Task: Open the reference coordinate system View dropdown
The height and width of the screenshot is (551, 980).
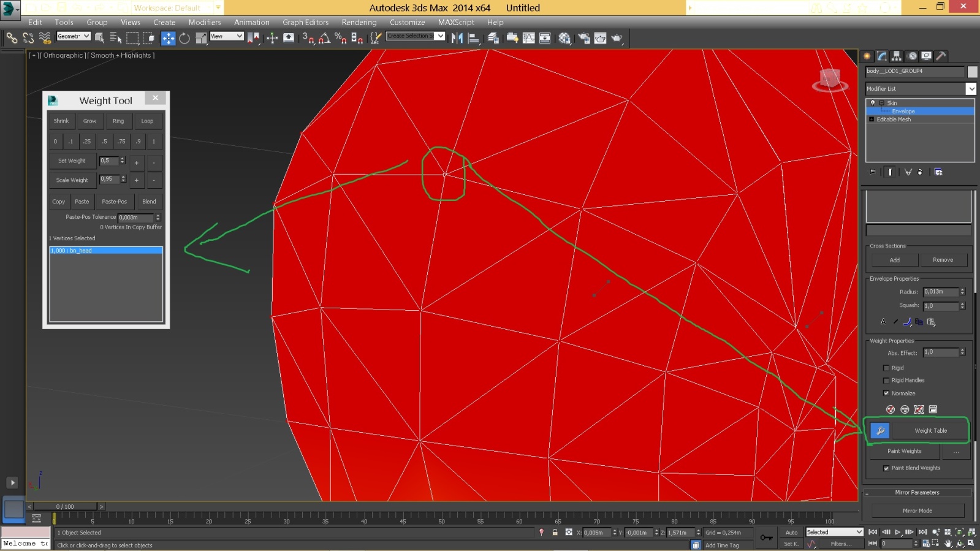Action: pos(227,36)
